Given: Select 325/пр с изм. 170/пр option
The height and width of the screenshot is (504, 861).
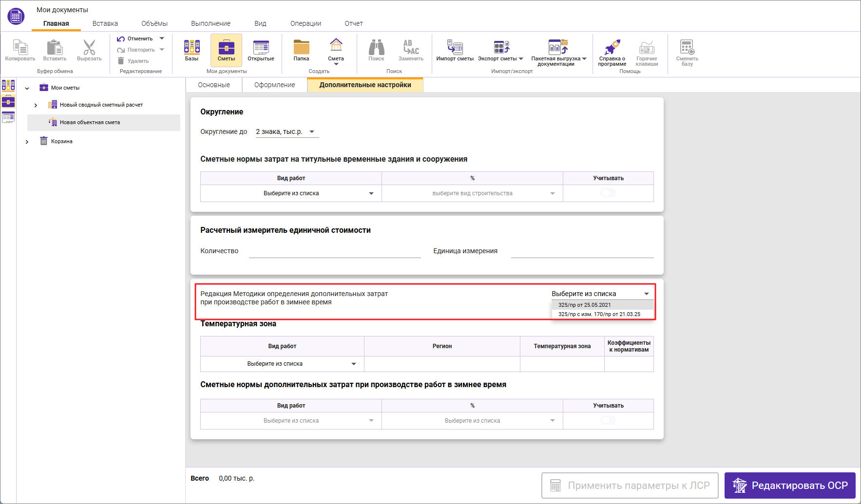Looking at the screenshot, I should [599, 315].
